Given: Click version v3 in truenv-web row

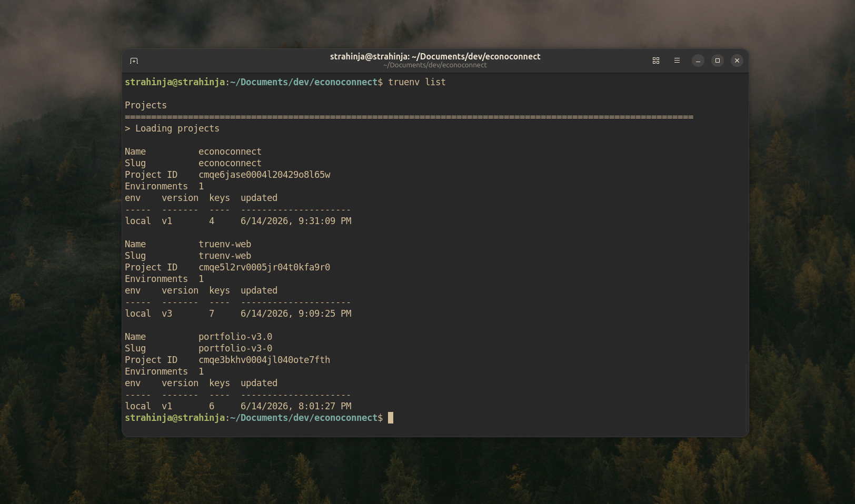Looking at the screenshot, I should click(167, 314).
